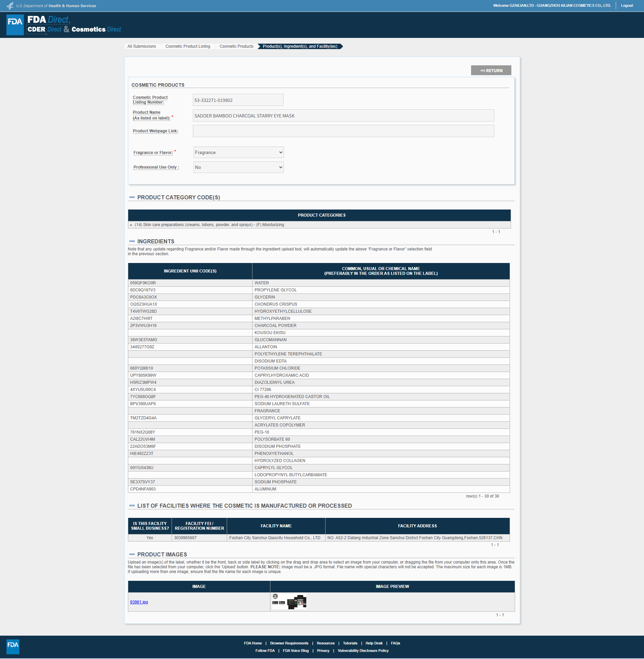The image size is (644, 659).
Task: Click the FDA logo in header
Action: coord(15,25)
